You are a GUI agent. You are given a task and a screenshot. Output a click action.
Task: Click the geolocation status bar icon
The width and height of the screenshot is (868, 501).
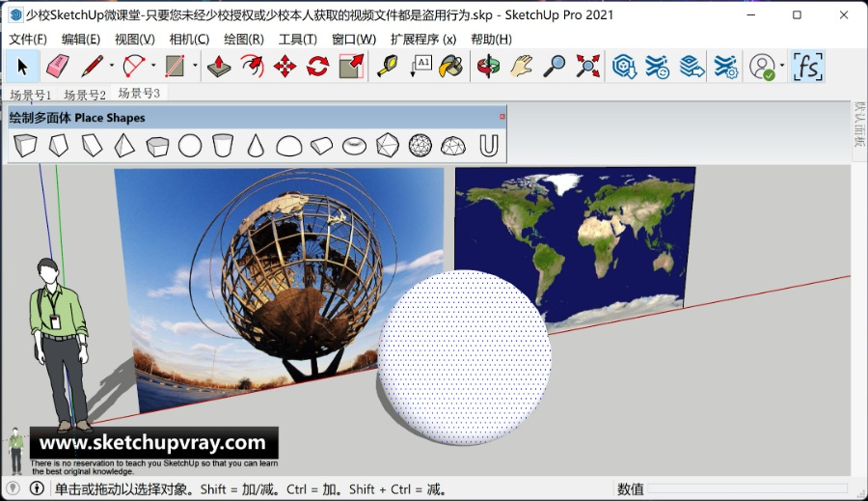coord(13,488)
